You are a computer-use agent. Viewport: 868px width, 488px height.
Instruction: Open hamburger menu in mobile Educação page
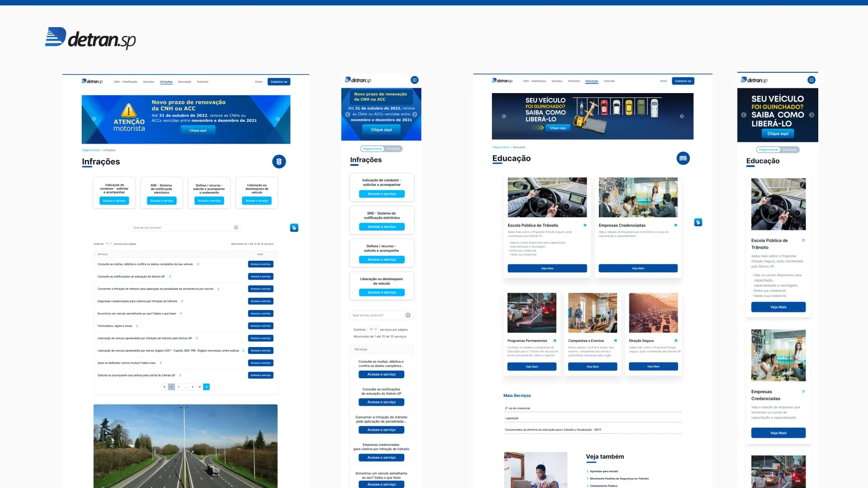pos(811,80)
